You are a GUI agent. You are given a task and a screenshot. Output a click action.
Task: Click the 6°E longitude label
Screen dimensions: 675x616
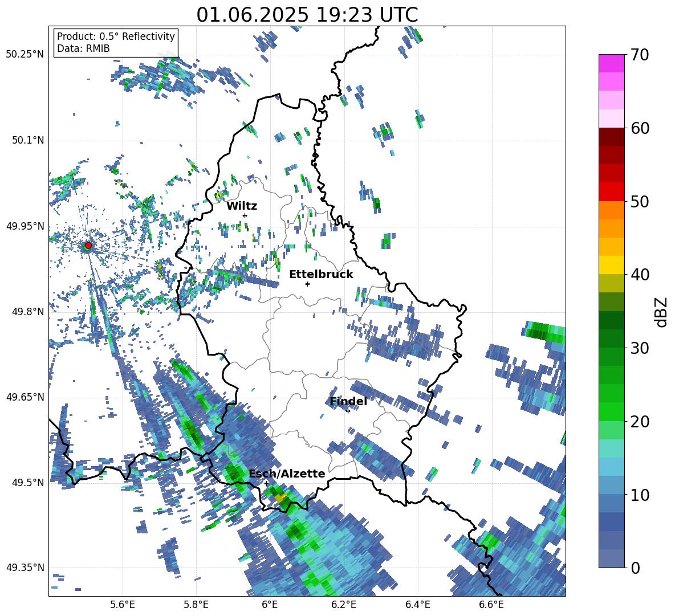point(270,605)
